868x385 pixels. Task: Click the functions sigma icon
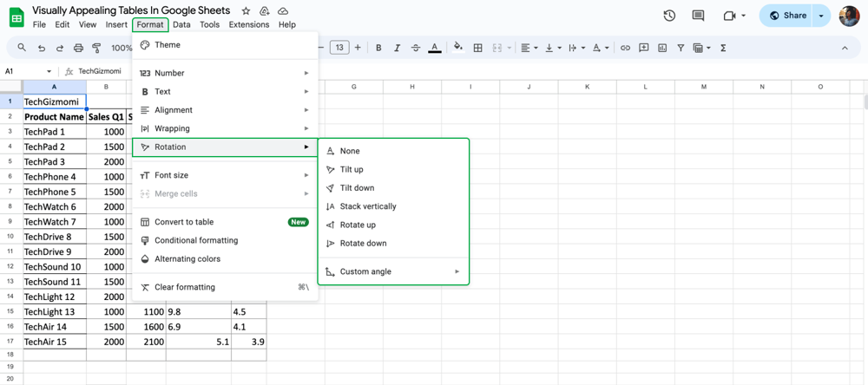(723, 48)
